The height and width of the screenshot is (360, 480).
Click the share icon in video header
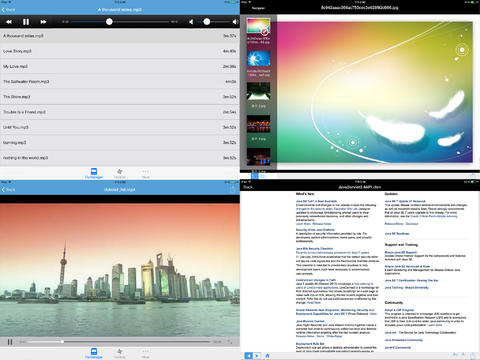[233, 189]
